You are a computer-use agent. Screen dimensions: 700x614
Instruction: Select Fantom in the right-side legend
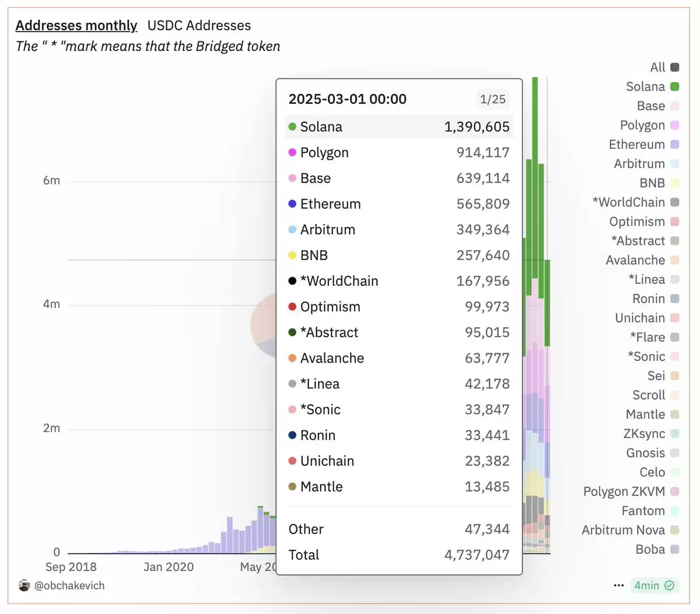650,510
